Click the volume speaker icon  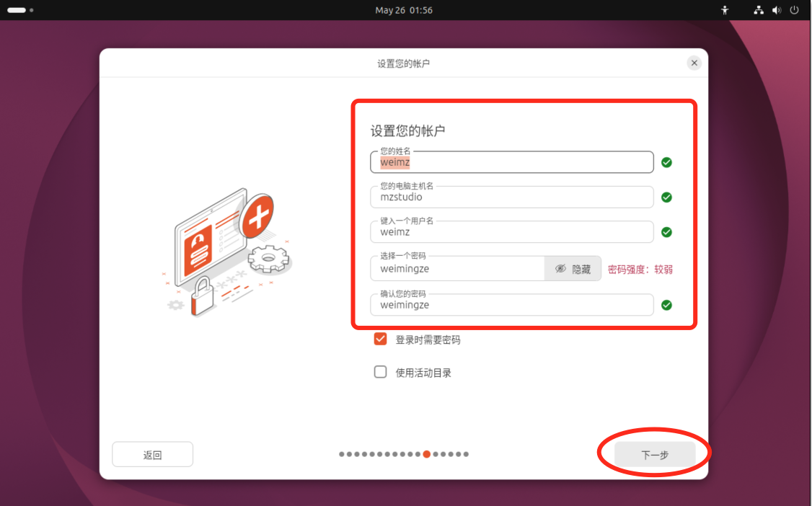pos(776,10)
